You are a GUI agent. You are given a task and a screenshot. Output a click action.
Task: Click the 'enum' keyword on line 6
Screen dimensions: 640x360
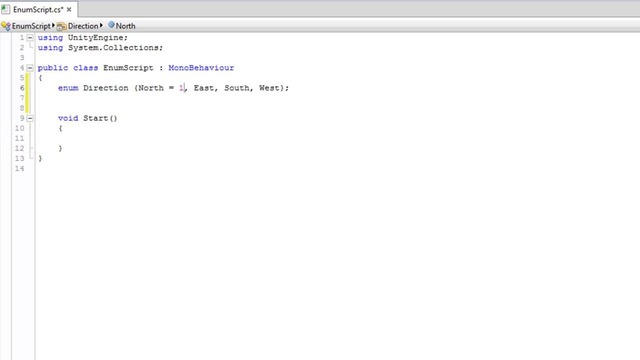[68, 88]
